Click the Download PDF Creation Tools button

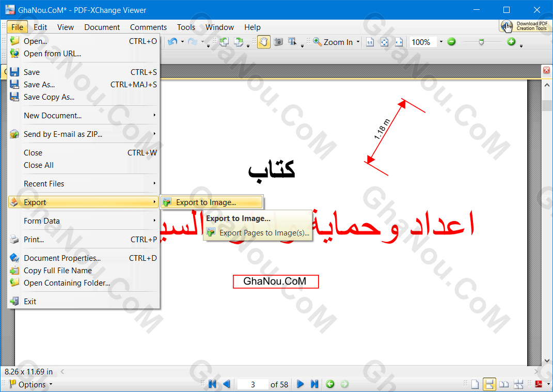(x=526, y=26)
